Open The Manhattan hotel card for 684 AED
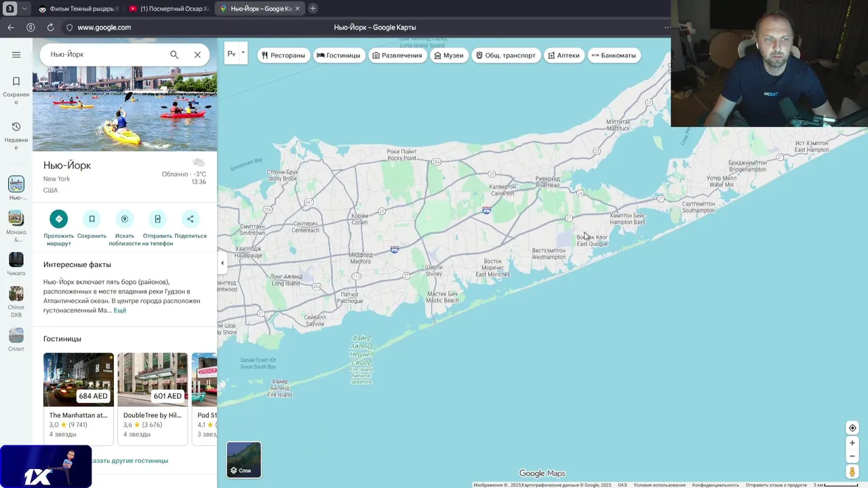The height and width of the screenshot is (488, 868). coord(79,399)
